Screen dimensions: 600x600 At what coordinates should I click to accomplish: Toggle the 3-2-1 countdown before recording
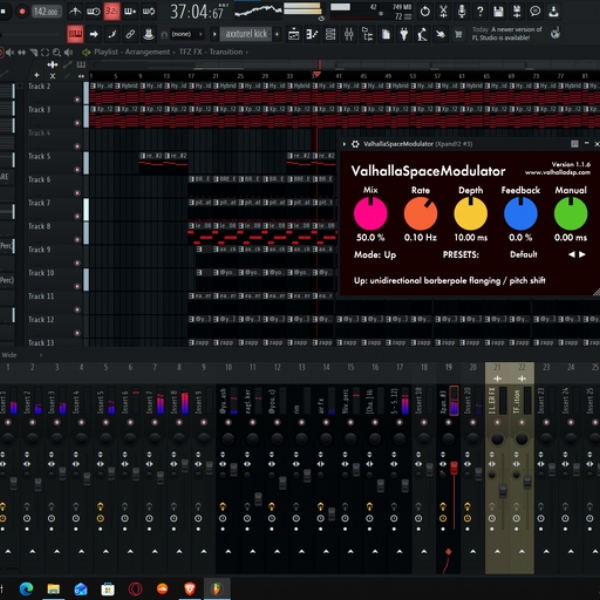point(111,11)
